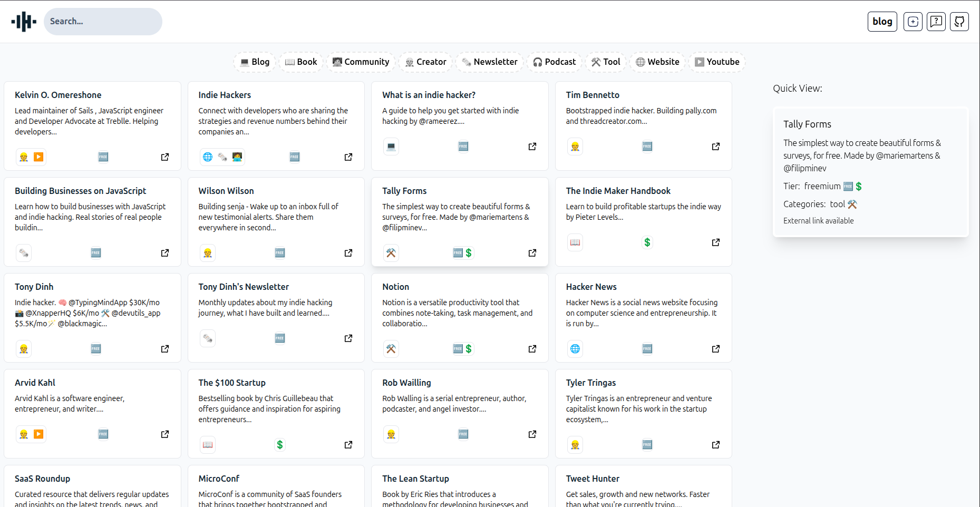Click the dollar sign icon on The Indie Maker Handbook card
The width and height of the screenshot is (980, 507).
[647, 242]
